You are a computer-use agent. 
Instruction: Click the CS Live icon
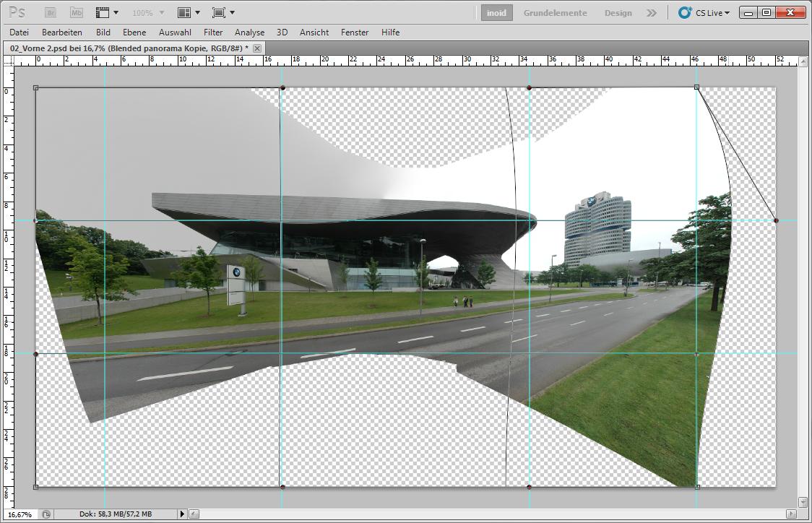pos(685,12)
